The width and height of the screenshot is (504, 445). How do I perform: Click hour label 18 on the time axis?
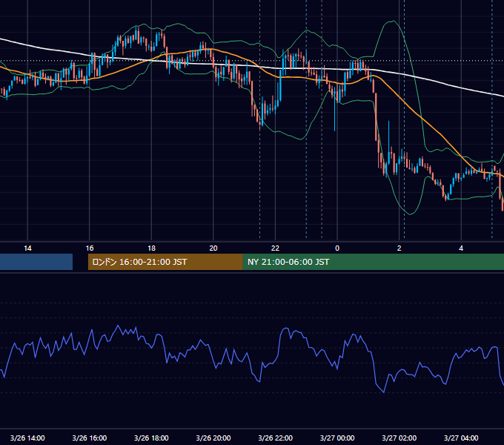151,248
